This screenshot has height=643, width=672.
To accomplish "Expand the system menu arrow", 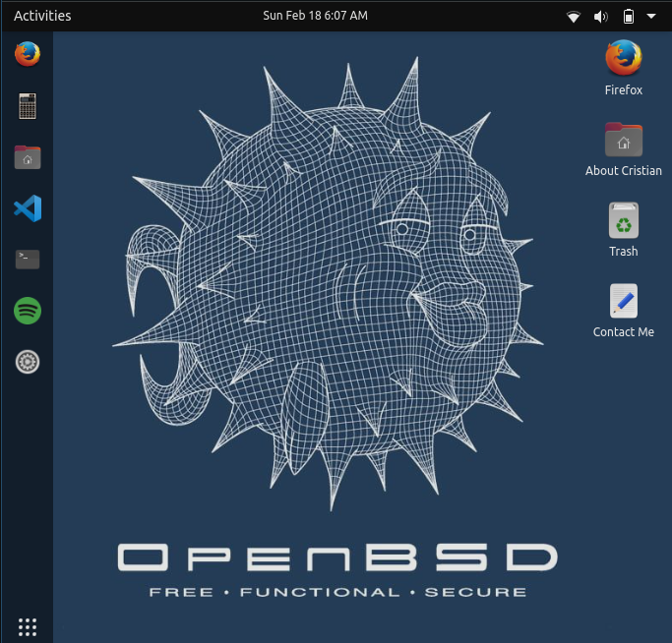I will 651,17.
